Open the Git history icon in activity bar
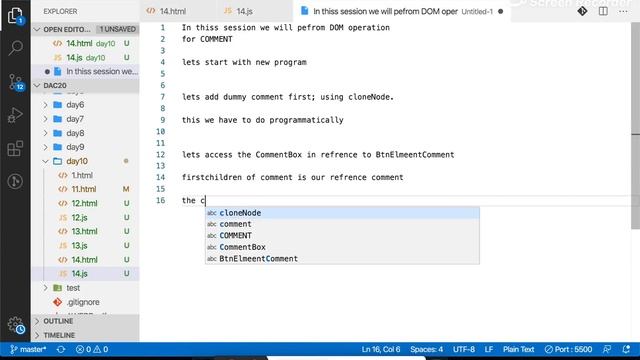This screenshot has width=640, height=360. pyautogui.click(x=15, y=181)
